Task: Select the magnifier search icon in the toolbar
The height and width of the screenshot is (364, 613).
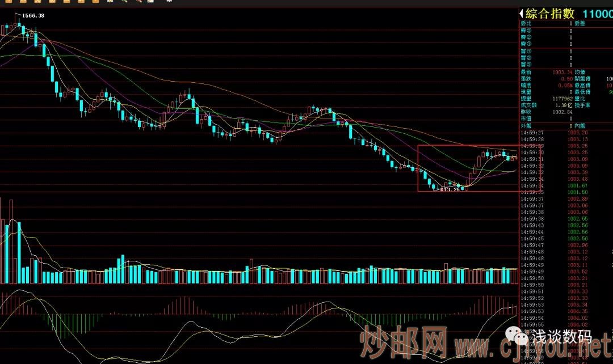Action: tap(110, 2)
